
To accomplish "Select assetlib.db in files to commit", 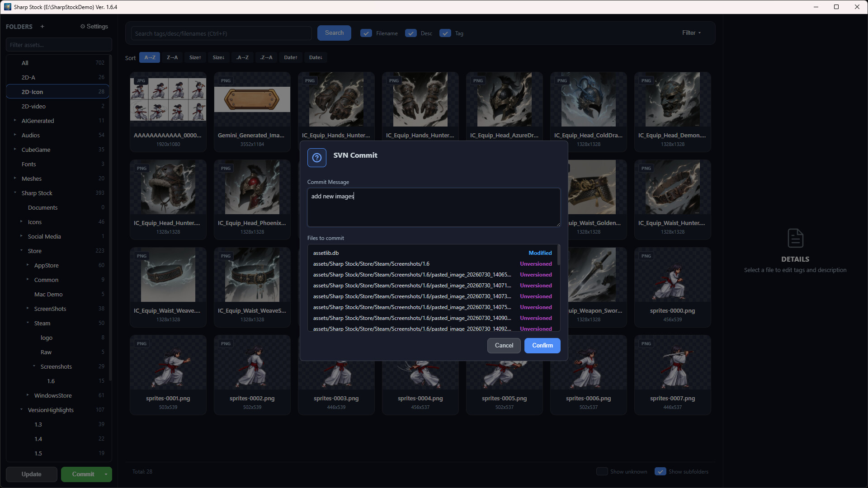I will [432, 253].
